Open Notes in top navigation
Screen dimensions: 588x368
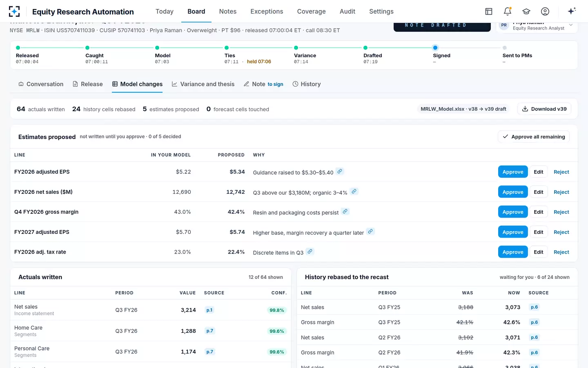(x=228, y=11)
